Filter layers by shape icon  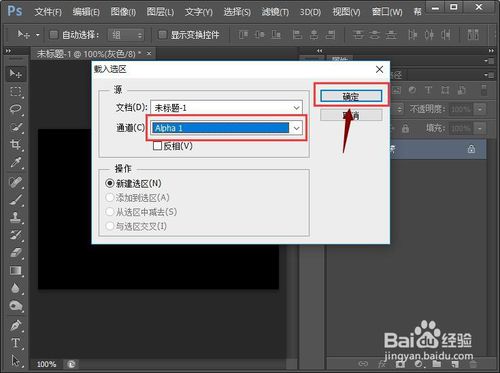pos(445,90)
